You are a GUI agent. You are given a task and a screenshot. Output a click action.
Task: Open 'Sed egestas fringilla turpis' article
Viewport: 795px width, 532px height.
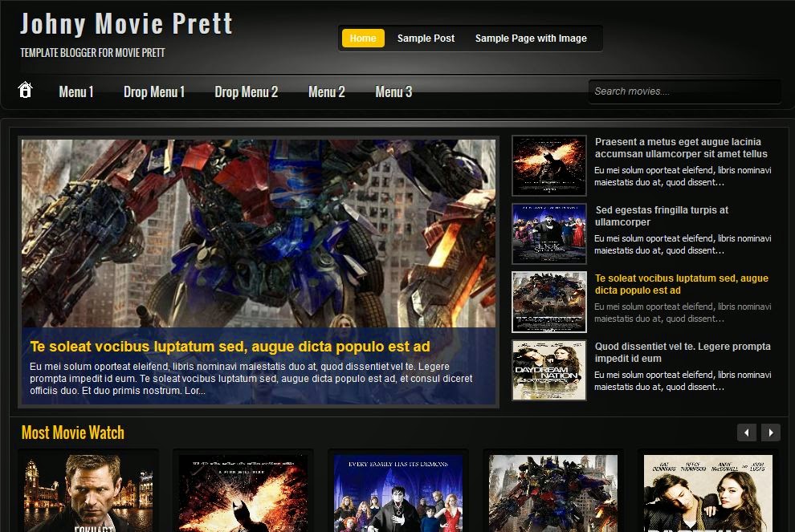pos(662,216)
